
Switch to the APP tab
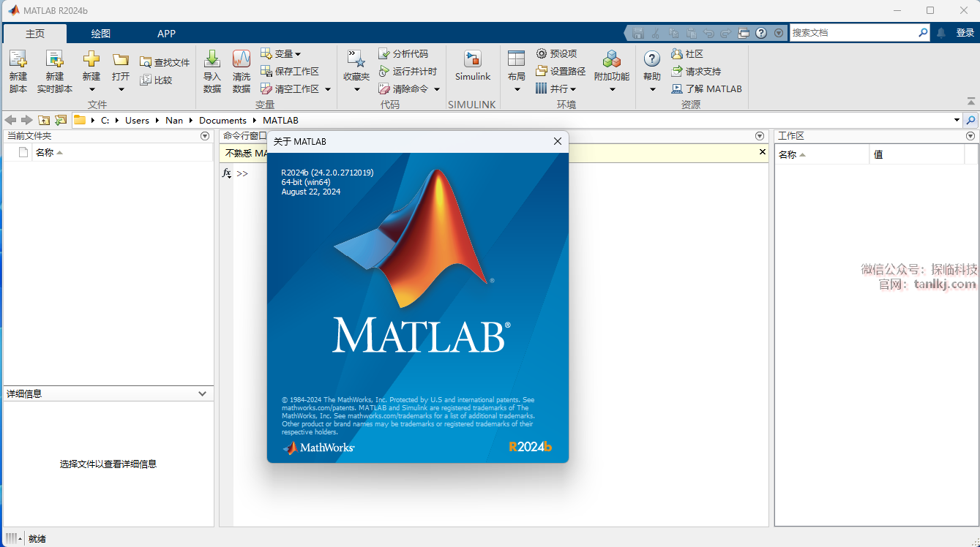point(166,34)
